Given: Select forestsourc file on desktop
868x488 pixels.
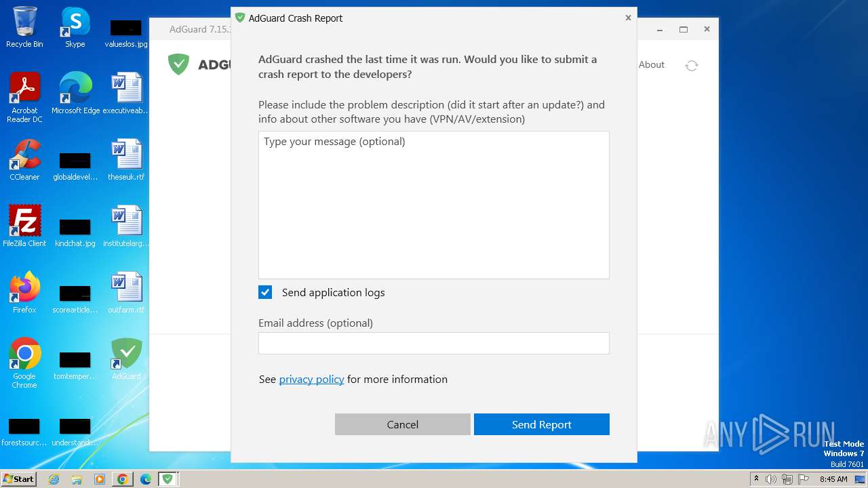Looking at the screenshot, I should (x=24, y=431).
